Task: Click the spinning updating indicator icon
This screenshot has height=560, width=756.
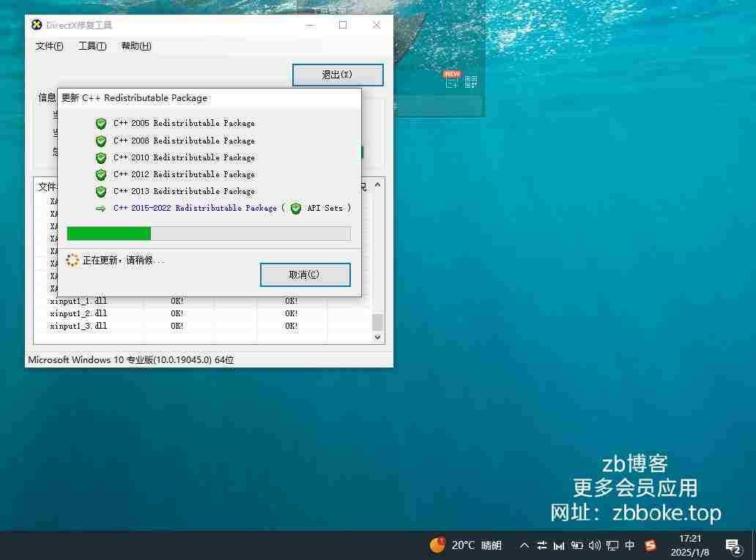Action: (x=73, y=261)
